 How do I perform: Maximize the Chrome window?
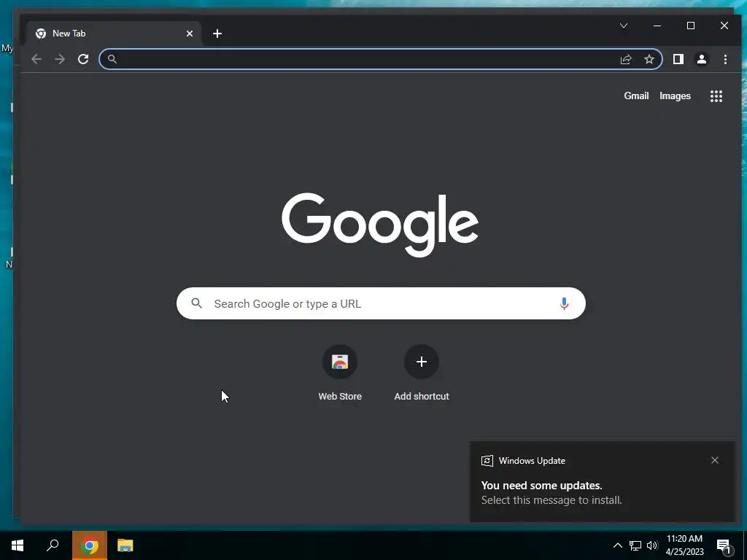(691, 26)
